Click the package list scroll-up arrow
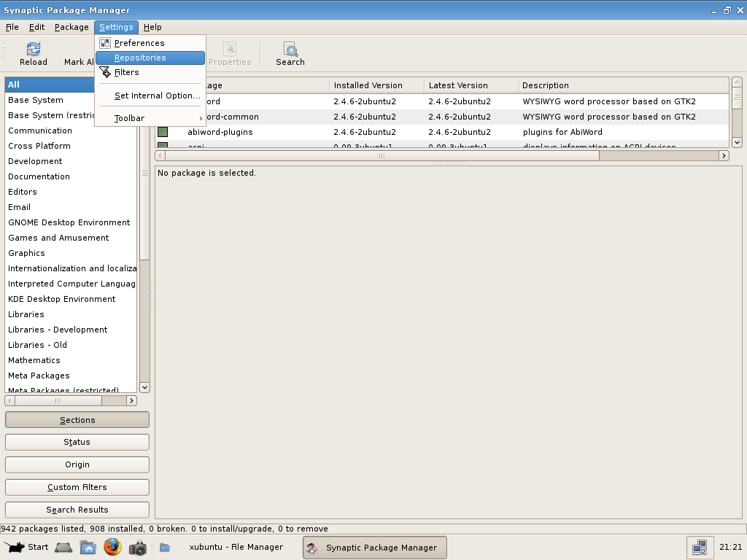747x560 pixels. (737, 82)
